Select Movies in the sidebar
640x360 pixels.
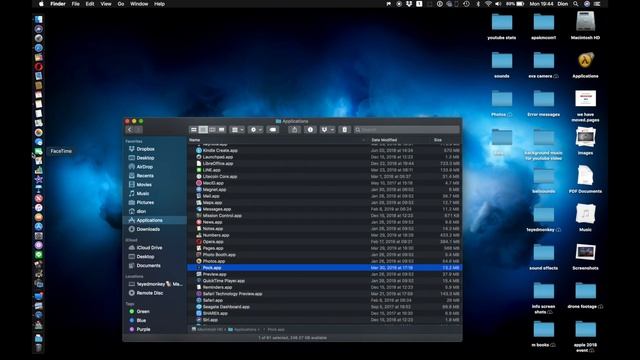click(x=144, y=184)
